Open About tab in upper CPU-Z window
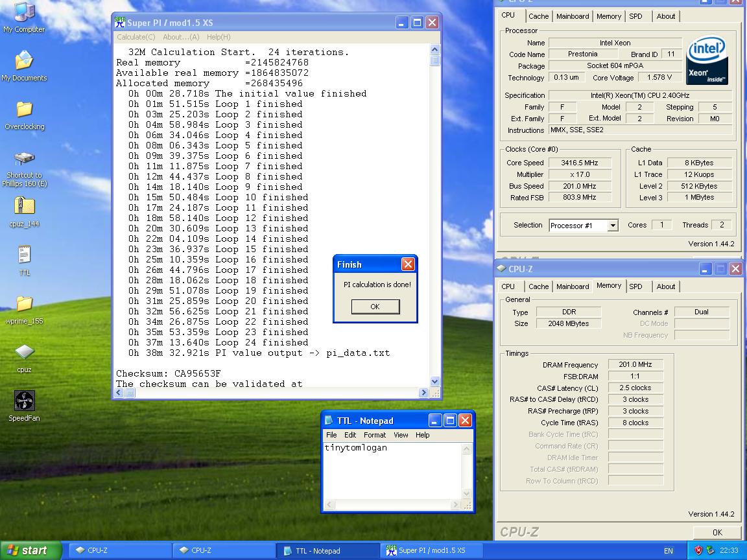The height and width of the screenshot is (560, 747). (x=665, y=16)
